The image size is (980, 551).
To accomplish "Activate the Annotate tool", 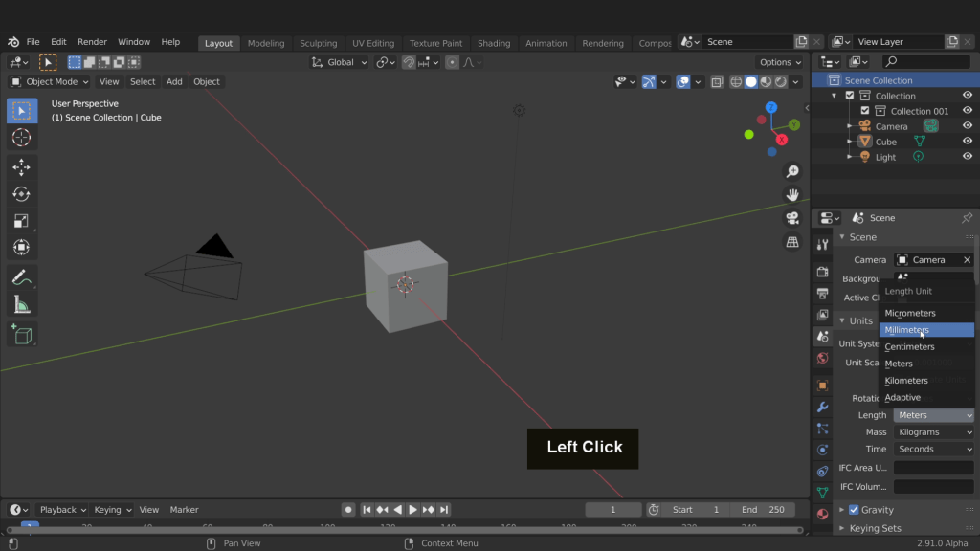I will [x=21, y=277].
